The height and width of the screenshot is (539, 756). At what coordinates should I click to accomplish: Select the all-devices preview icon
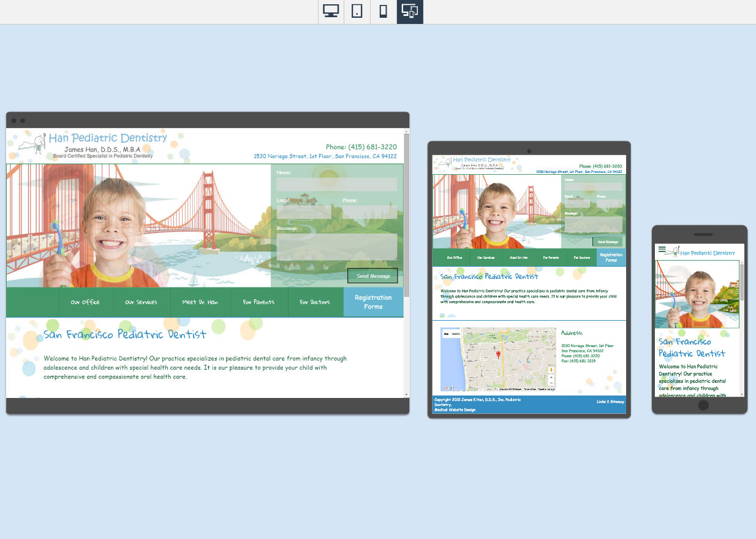point(410,12)
